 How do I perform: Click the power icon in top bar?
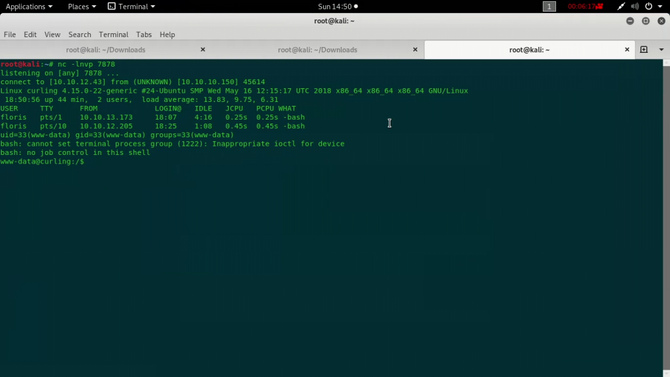(649, 6)
